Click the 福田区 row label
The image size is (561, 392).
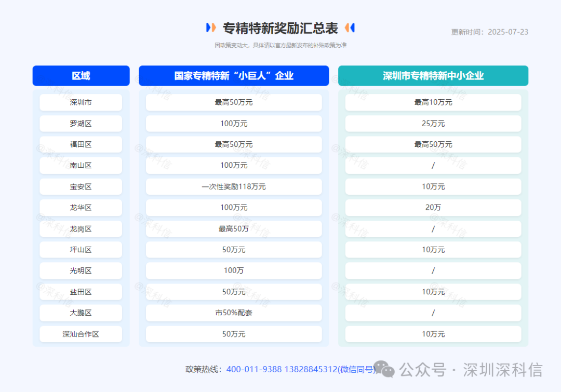point(81,144)
